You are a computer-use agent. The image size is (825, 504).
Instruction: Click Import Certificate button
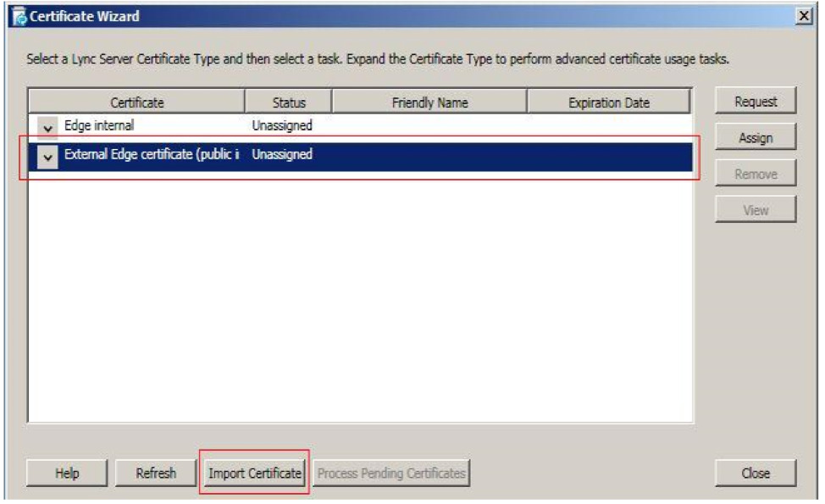pyautogui.click(x=255, y=473)
